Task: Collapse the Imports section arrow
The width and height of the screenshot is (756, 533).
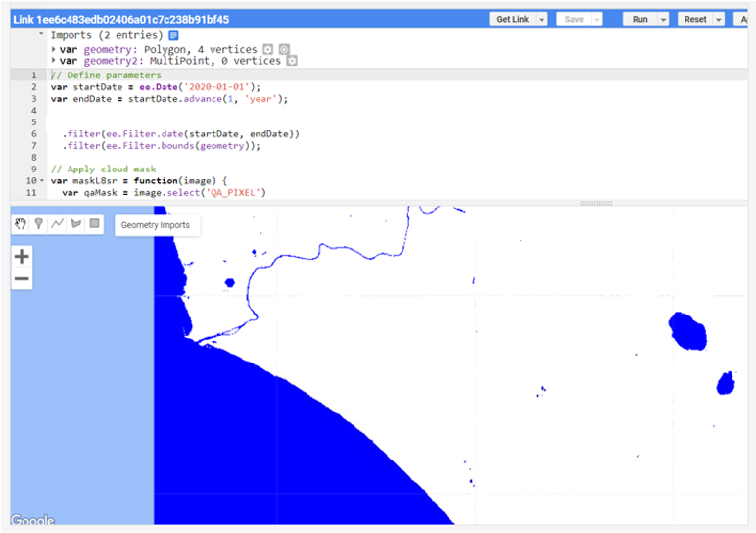Action: pyautogui.click(x=42, y=35)
